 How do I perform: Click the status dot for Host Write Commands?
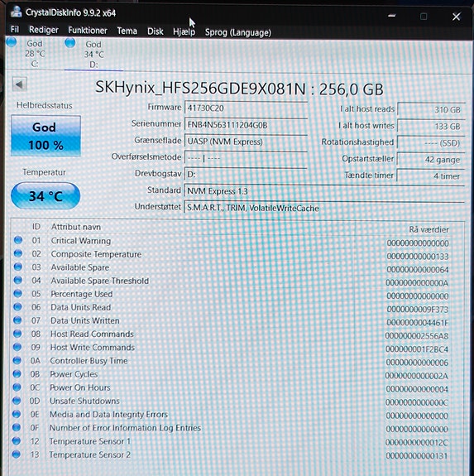tap(17, 347)
